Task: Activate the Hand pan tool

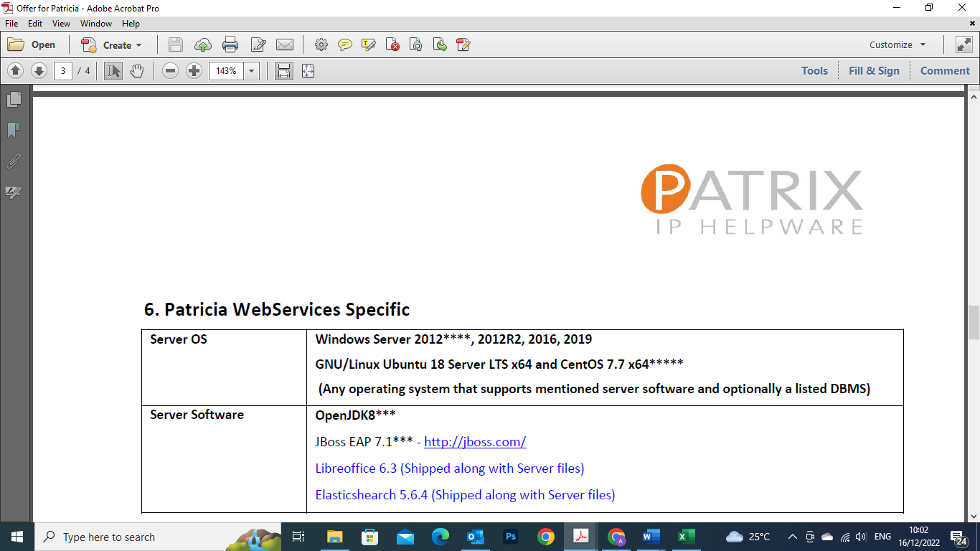Action: coord(137,70)
